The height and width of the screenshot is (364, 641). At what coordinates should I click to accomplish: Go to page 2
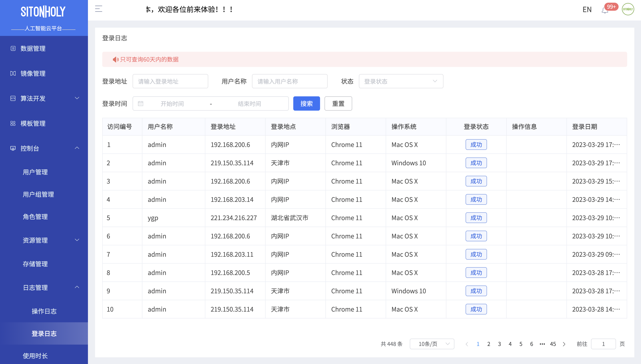coord(489,344)
